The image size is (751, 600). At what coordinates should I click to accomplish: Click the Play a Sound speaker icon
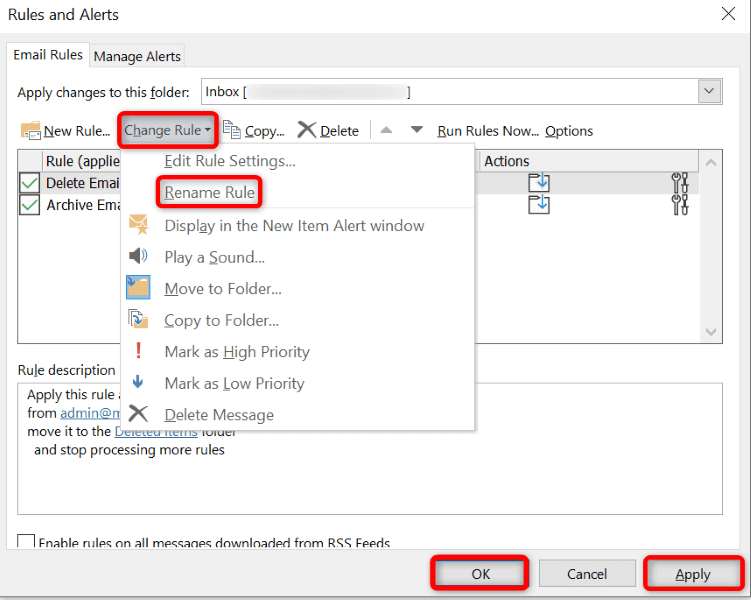[x=138, y=257]
